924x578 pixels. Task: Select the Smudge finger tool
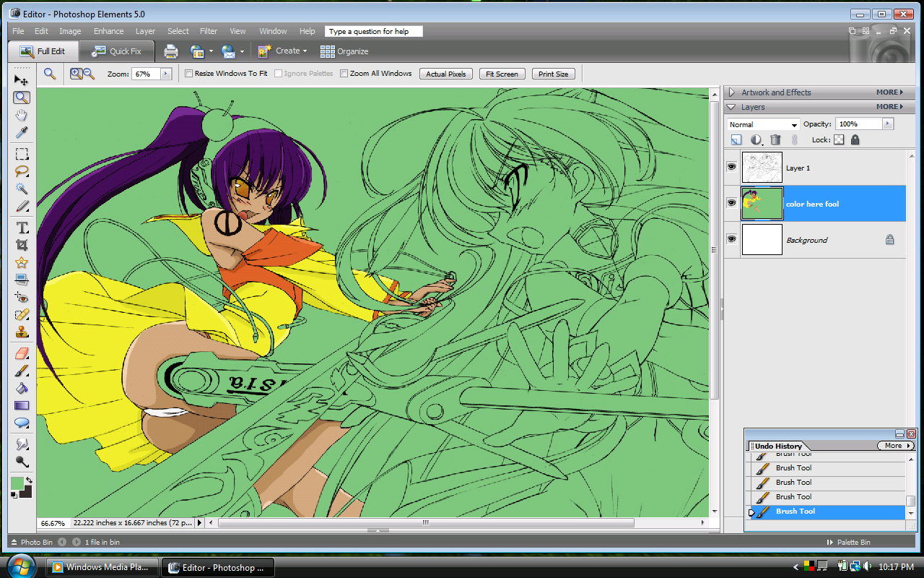(x=22, y=444)
